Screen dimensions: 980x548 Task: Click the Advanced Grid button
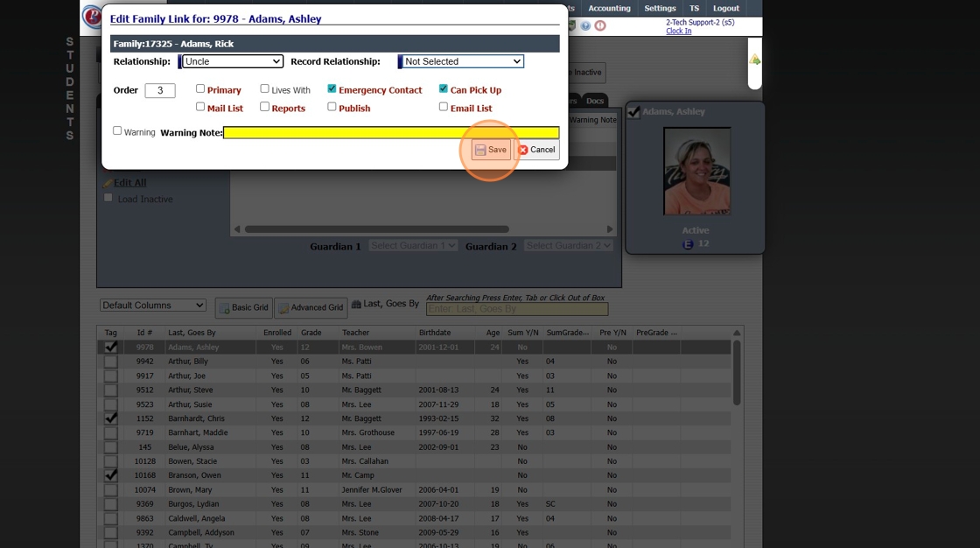point(311,307)
